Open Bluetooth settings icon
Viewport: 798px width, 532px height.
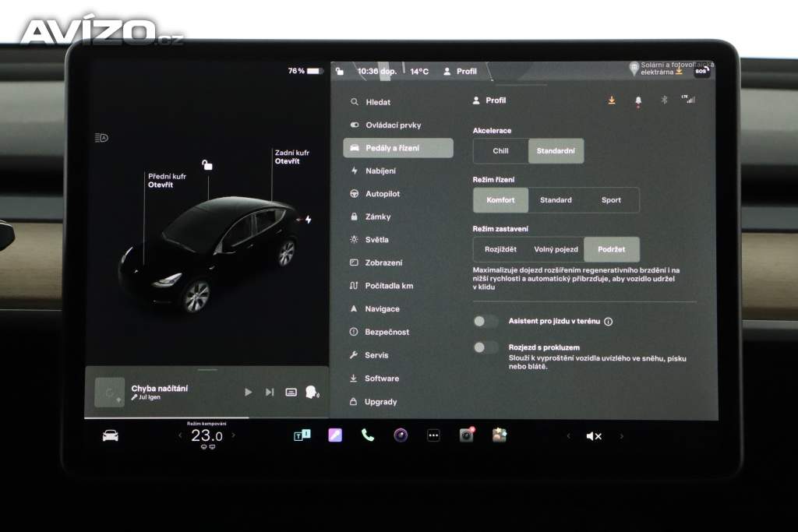(664, 100)
